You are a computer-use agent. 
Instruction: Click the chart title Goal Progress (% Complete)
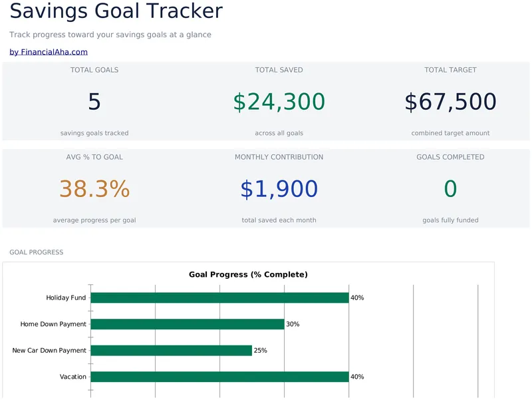point(248,274)
